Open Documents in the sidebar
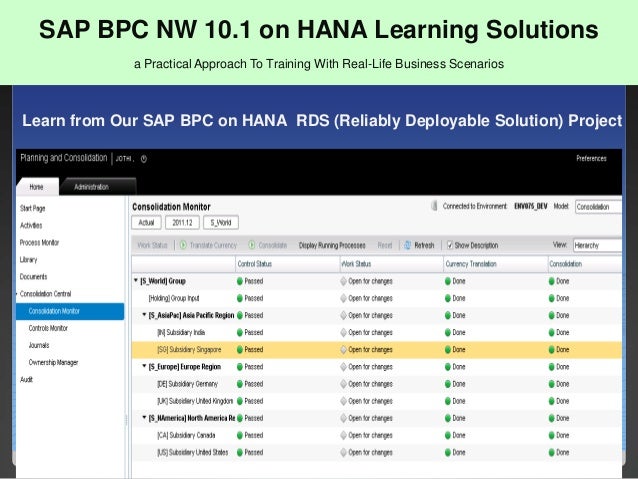 click(x=33, y=277)
